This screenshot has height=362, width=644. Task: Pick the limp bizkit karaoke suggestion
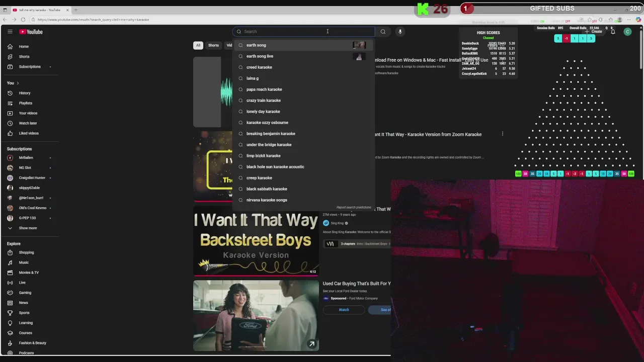pyautogui.click(x=303, y=156)
